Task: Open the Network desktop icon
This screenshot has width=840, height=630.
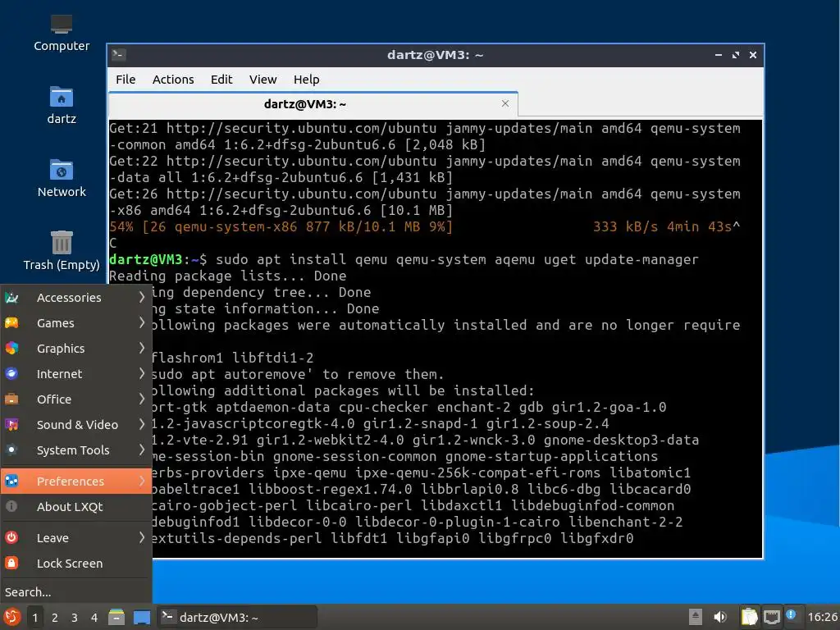Action: click(x=61, y=178)
